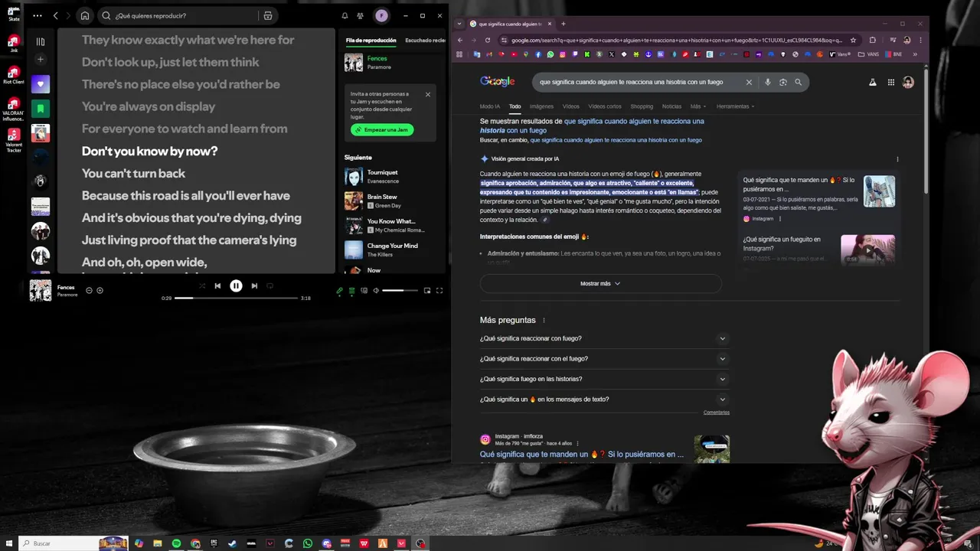Screen dimensions: 980x551
Task: Select Modo IA search tab
Action: (x=490, y=106)
